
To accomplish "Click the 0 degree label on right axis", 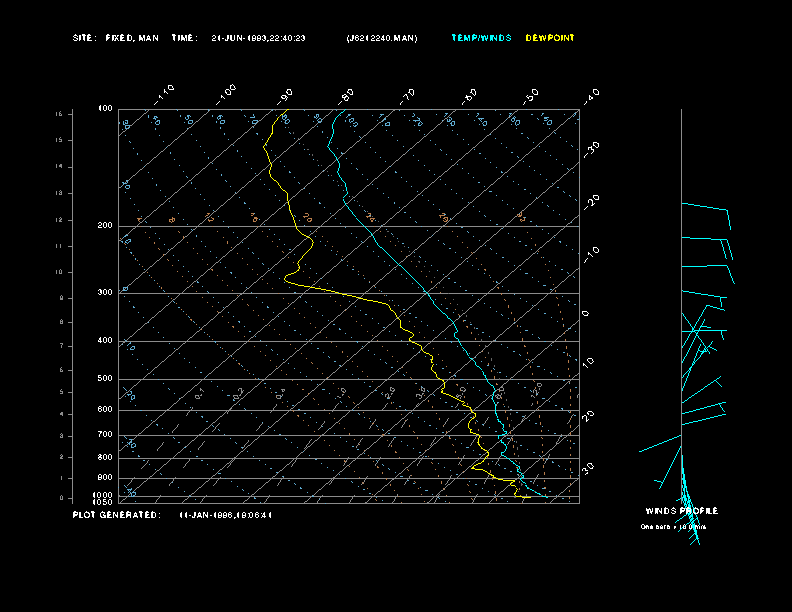I will (x=586, y=313).
